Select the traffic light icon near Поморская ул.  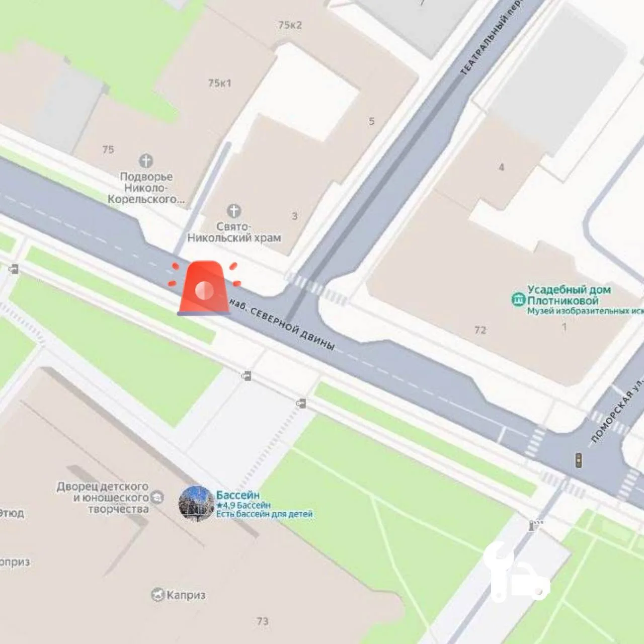[579, 460]
